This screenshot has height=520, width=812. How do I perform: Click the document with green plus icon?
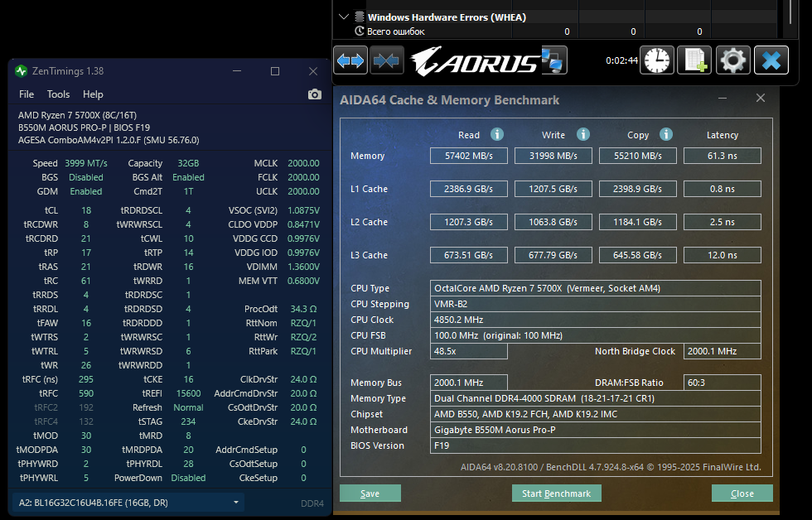[x=694, y=60]
